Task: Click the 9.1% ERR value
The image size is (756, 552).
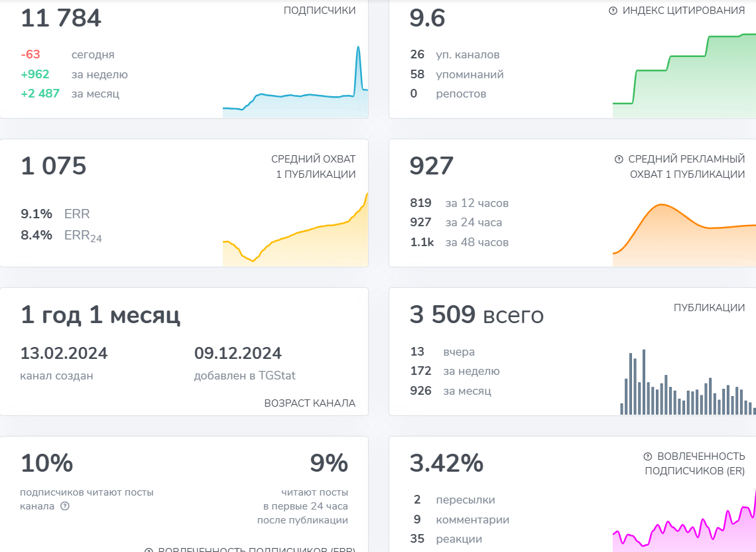Action: 36,214
